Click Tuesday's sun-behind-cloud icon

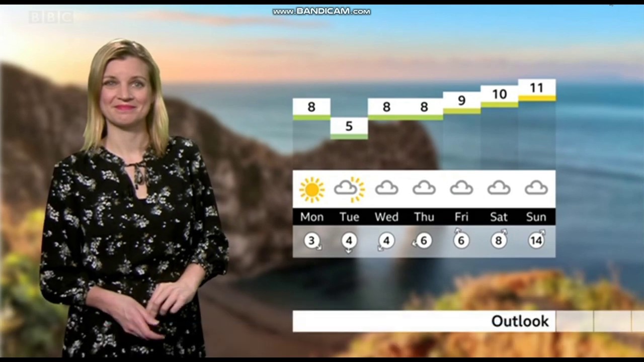point(350,189)
